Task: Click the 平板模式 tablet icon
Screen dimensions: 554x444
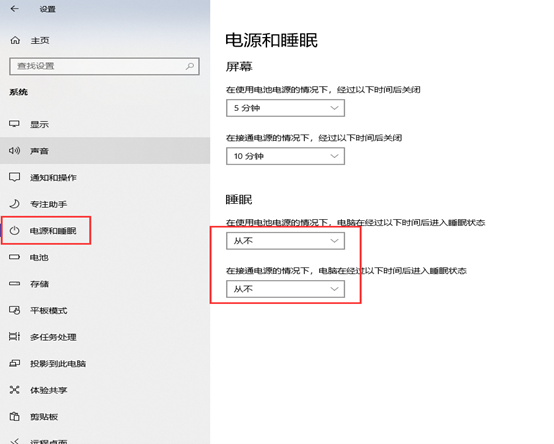Action: [x=14, y=310]
